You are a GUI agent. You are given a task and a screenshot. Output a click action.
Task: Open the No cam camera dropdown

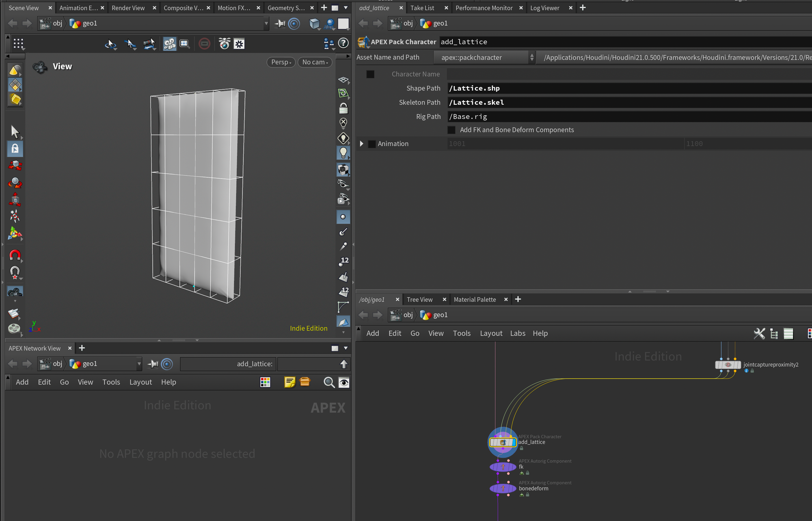coord(315,62)
